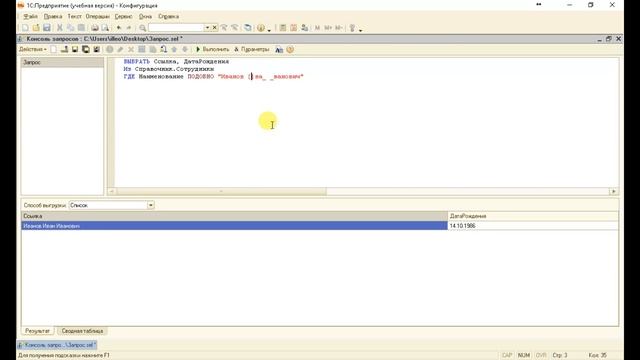Viewport: 640px width, 360px height.
Task: Click the Find magnifier icon in main toolbar
Action: [x=142, y=28]
